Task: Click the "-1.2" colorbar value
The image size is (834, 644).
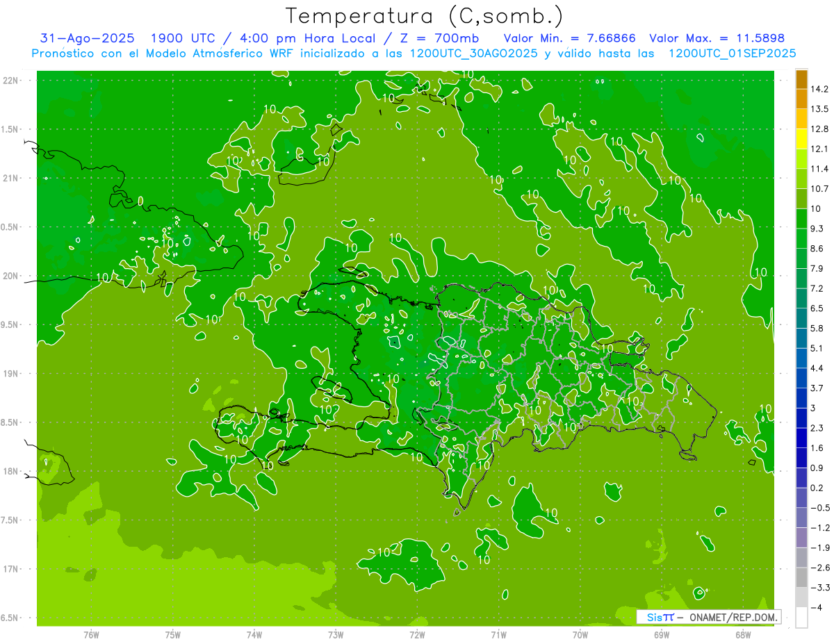Action: click(x=819, y=527)
